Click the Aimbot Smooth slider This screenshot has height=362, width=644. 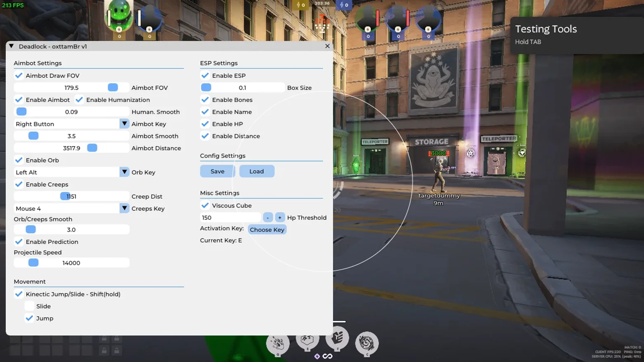[x=71, y=136]
